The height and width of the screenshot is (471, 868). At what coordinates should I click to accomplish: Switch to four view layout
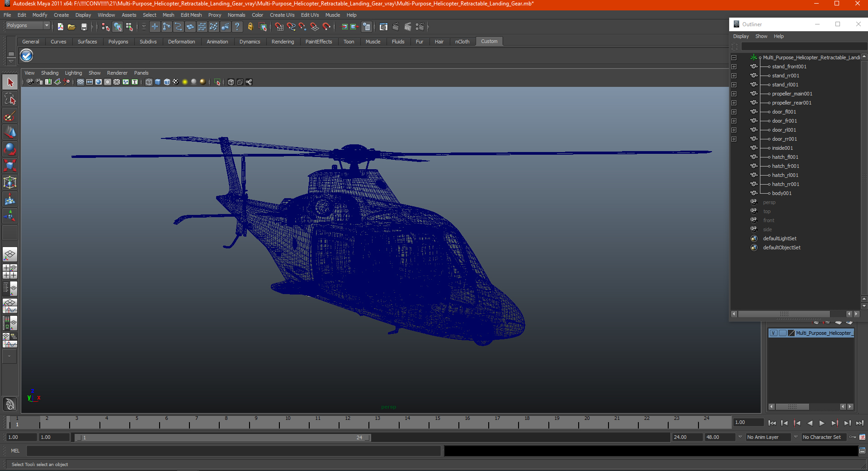[10, 271]
